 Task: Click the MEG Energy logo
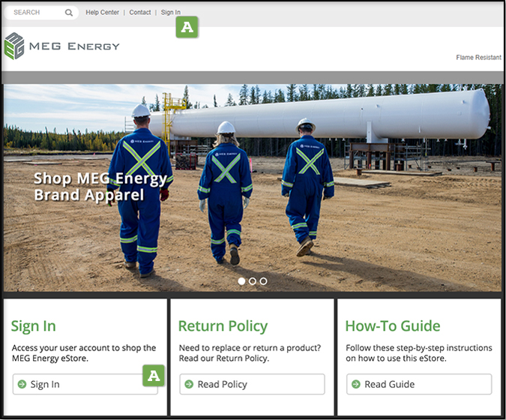click(61, 46)
